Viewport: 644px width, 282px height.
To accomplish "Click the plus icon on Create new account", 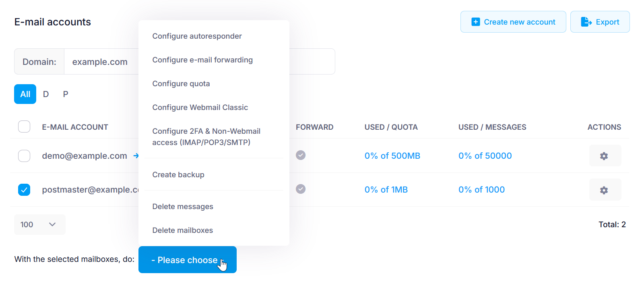I will pyautogui.click(x=476, y=22).
